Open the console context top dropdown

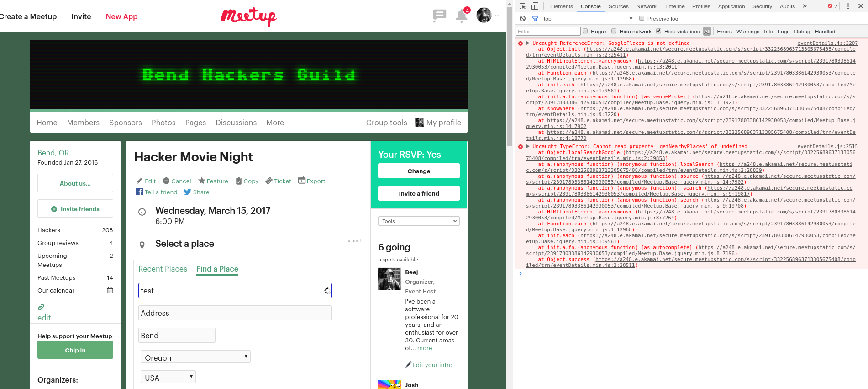tap(588, 19)
